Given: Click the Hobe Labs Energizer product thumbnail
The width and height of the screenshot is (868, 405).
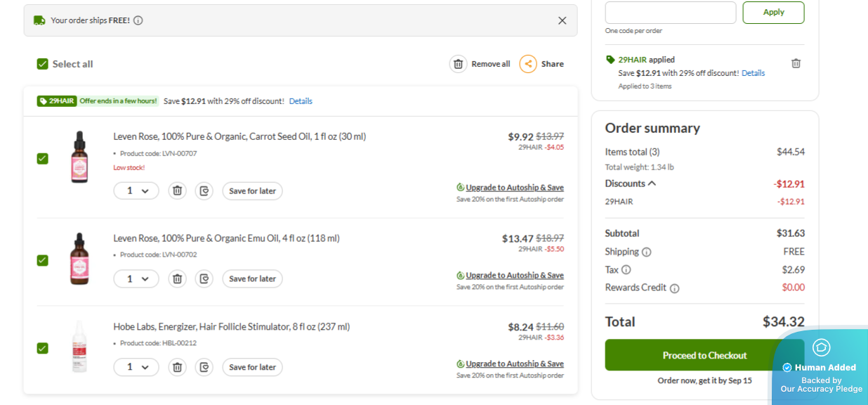Looking at the screenshot, I should 79,347.
